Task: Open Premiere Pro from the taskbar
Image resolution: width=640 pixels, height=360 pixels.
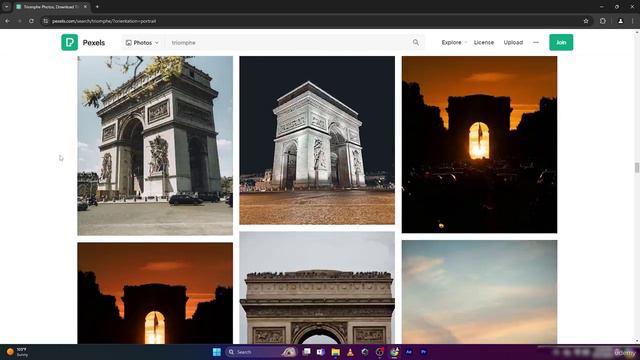Action: (423, 352)
